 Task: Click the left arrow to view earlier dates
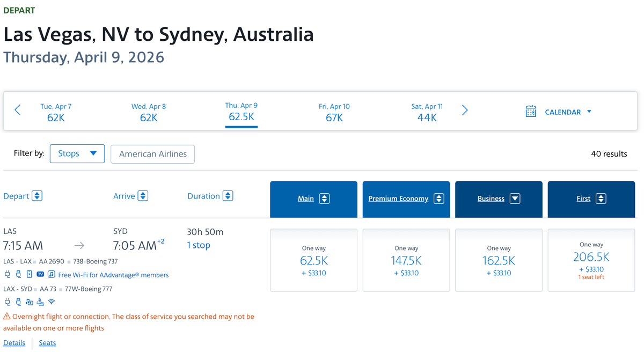[17, 110]
